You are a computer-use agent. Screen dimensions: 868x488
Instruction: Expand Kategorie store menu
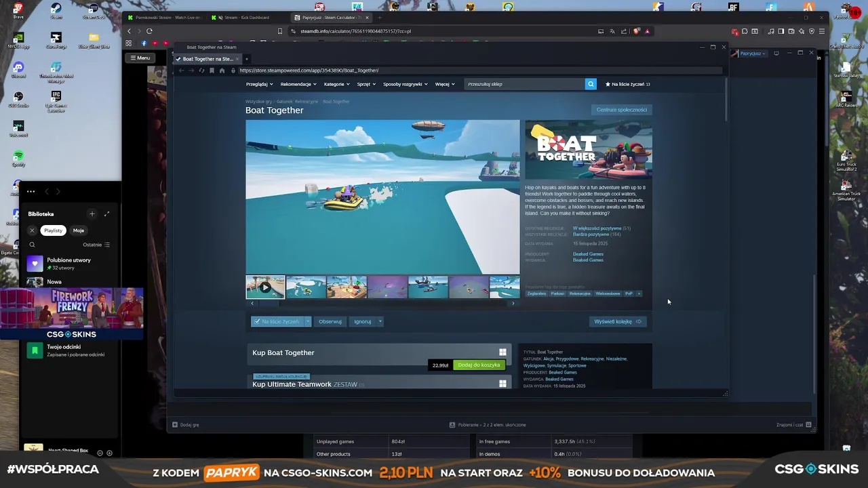(x=336, y=84)
